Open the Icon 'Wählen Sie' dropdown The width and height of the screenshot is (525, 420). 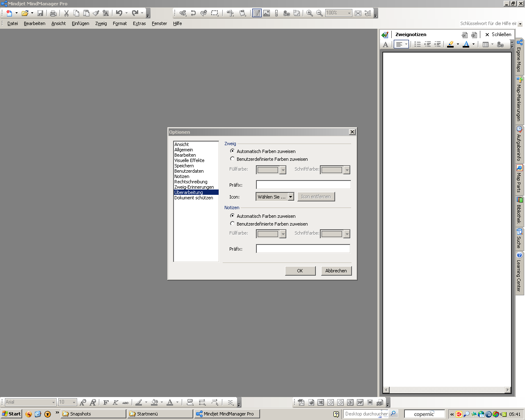pos(290,197)
